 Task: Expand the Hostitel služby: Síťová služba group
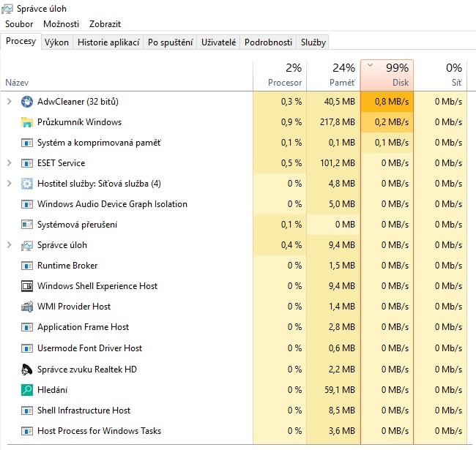coord(9,184)
